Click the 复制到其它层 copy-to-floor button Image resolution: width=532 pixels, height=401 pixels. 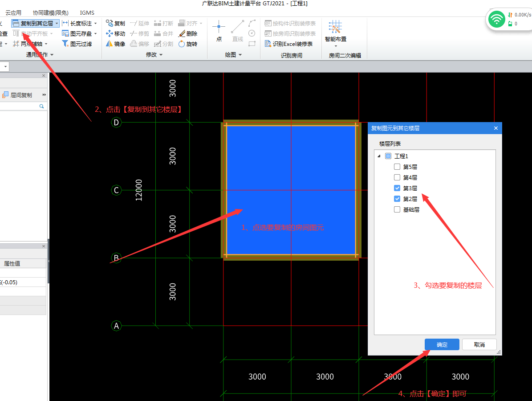tap(32, 24)
